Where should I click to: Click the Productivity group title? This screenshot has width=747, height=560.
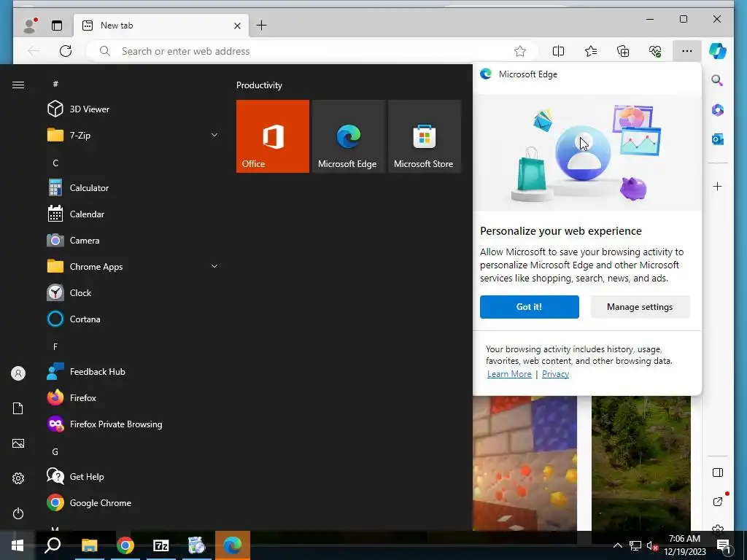coord(259,85)
